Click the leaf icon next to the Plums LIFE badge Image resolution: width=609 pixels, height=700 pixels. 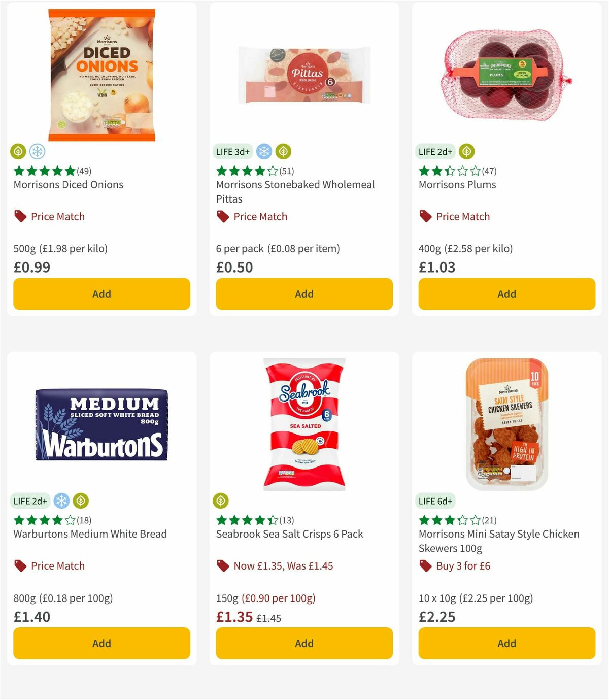point(466,151)
